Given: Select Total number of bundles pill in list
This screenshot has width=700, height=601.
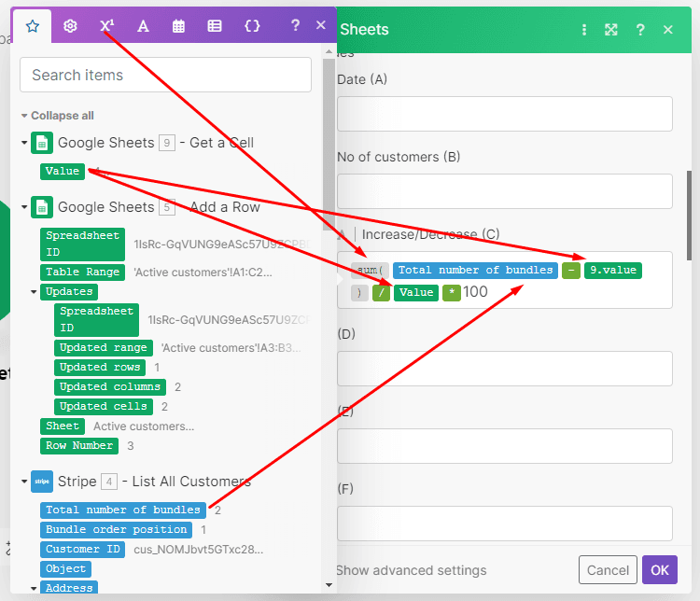Looking at the screenshot, I should [123, 510].
